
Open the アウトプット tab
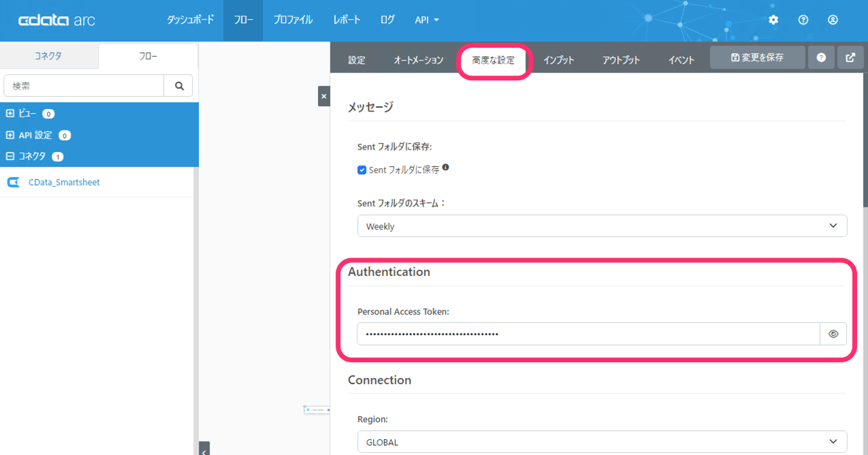[x=621, y=60]
